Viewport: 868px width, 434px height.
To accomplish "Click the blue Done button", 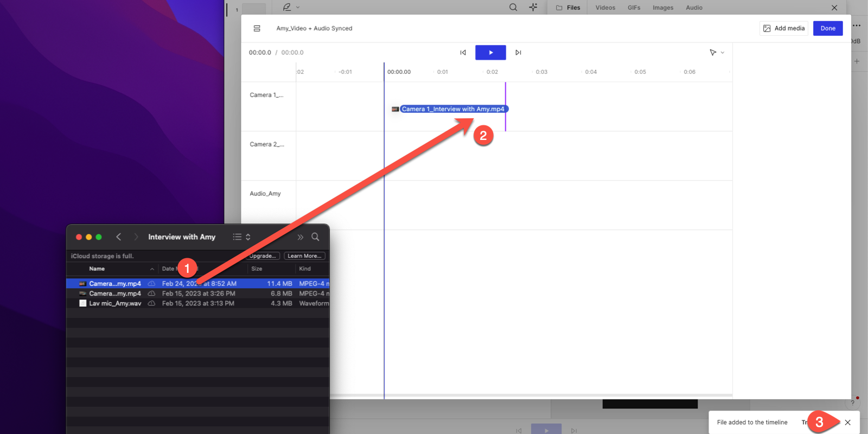I will 828,28.
